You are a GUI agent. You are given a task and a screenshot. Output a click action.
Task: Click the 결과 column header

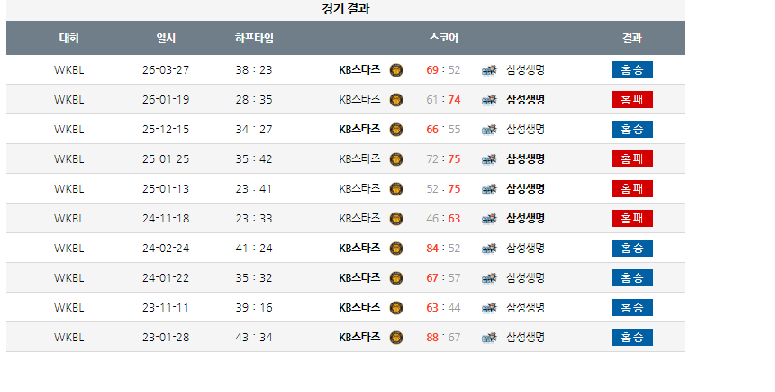click(632, 38)
